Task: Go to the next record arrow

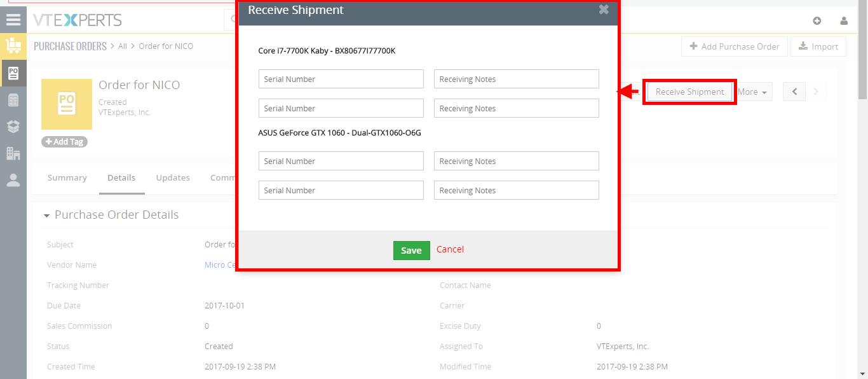Action: 816,92
